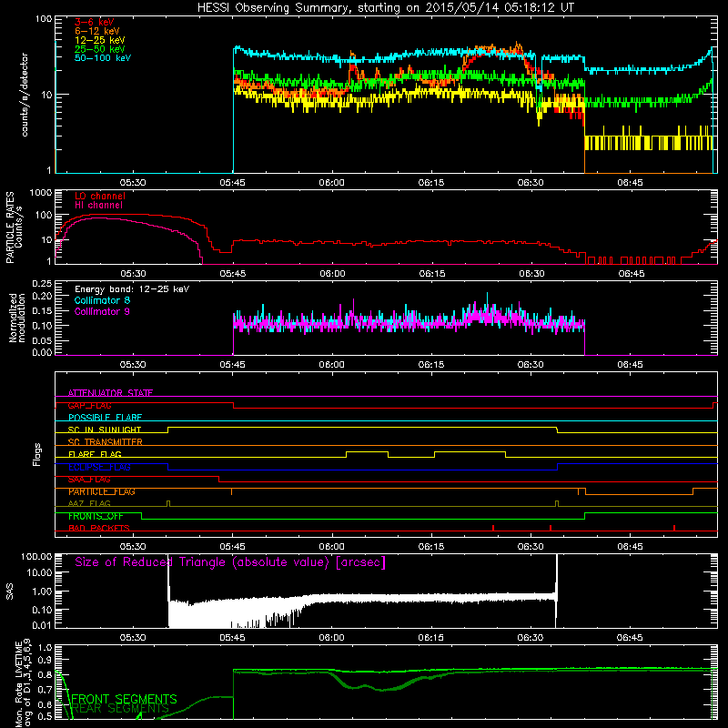Viewport: 728px width, 728px height.
Task: Click 'Size of Reduced Triangle' caption
Action: click(230, 562)
